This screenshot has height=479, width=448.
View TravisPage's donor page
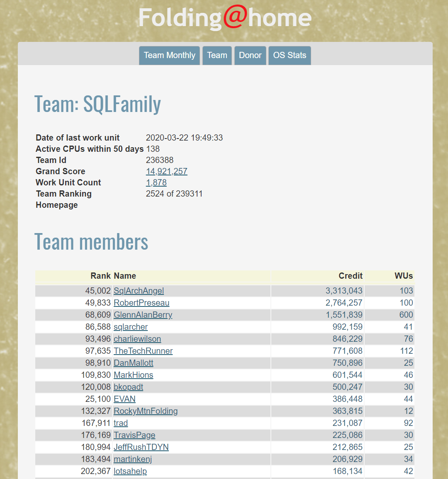pyautogui.click(x=134, y=435)
